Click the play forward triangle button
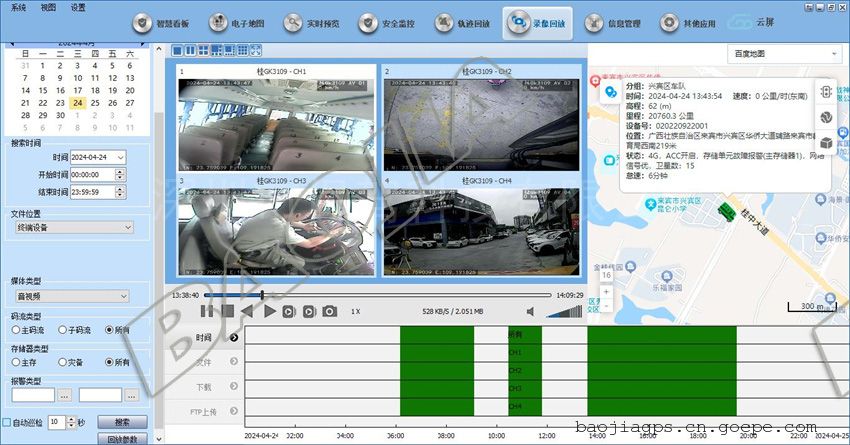Screen dimensions: 850x445 pyautogui.click(x=269, y=311)
